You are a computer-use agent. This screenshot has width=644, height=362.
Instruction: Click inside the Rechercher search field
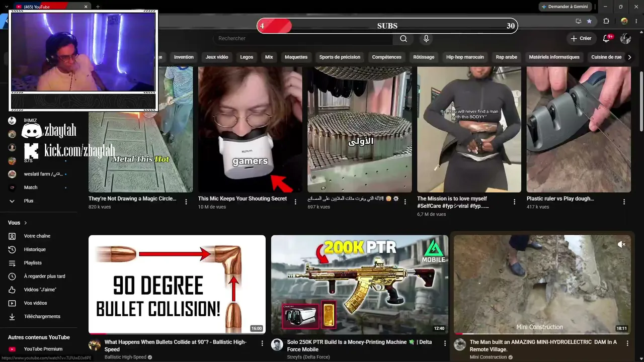pos(303,39)
